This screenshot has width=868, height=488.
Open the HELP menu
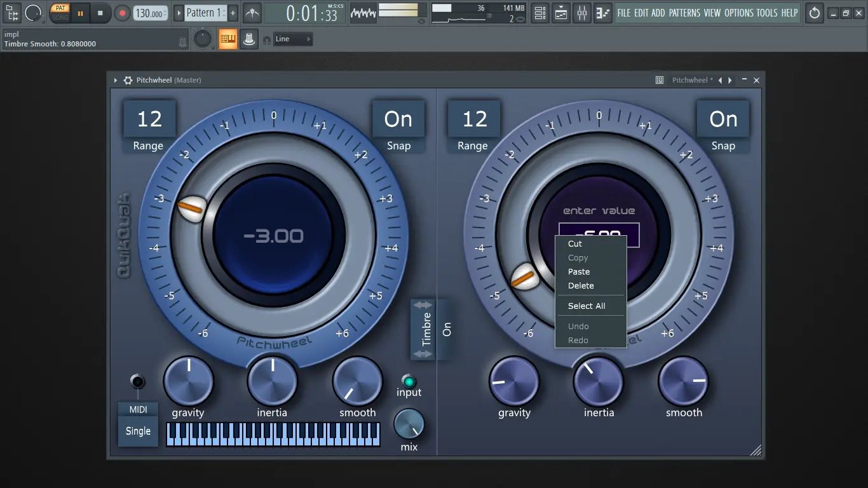click(x=789, y=13)
